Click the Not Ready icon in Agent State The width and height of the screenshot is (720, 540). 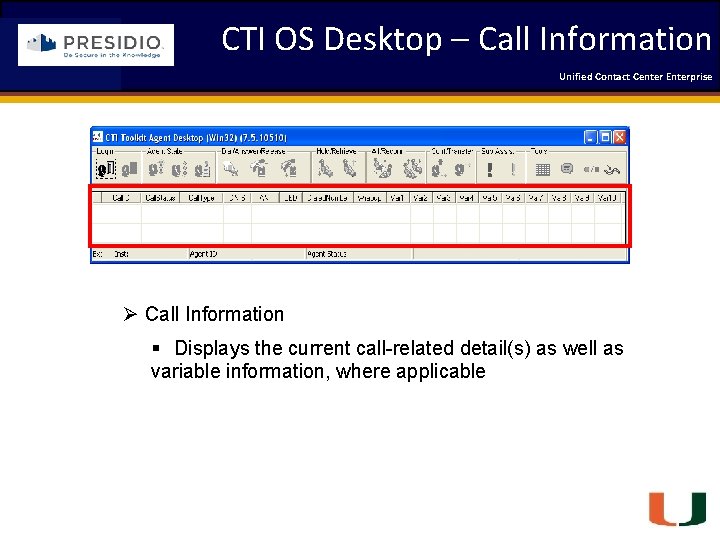click(179, 169)
